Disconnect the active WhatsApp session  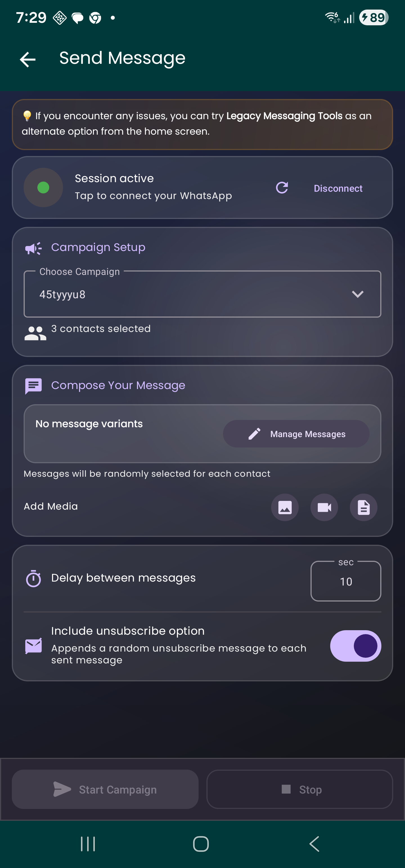338,188
